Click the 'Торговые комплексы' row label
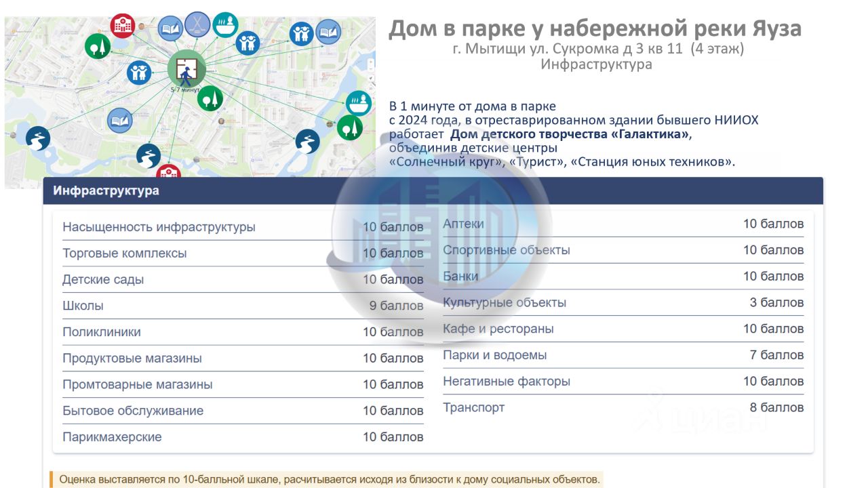868x488 pixels. click(125, 253)
